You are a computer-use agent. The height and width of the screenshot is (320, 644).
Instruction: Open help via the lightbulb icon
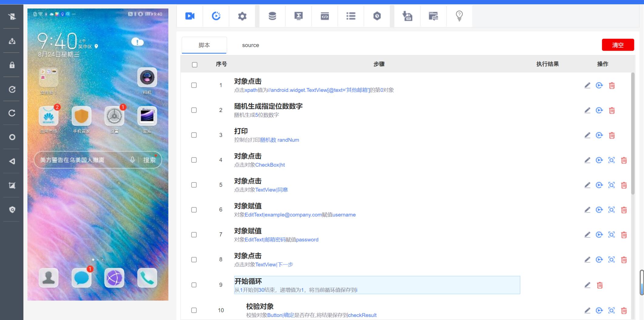point(459,16)
